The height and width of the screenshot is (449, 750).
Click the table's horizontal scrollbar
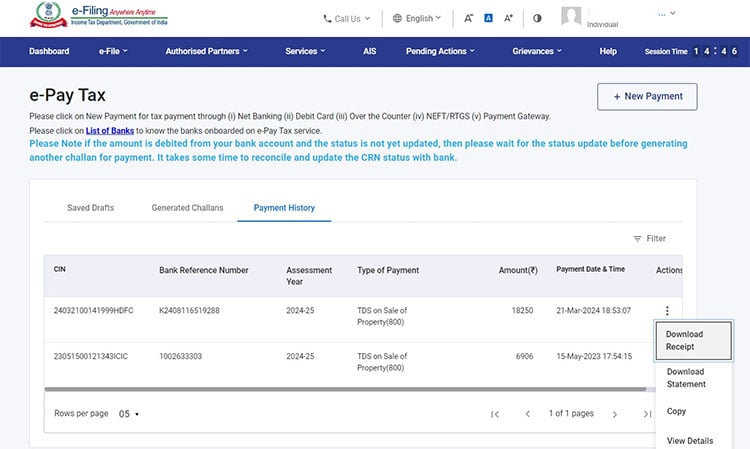tap(345, 389)
